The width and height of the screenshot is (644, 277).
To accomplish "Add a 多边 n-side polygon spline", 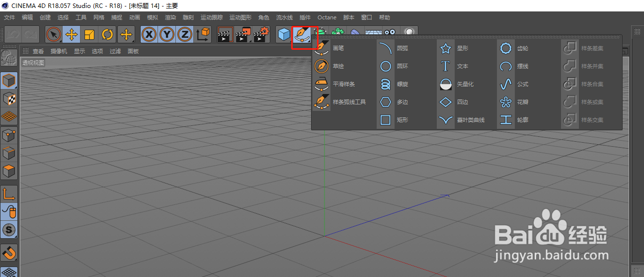I will click(x=394, y=102).
